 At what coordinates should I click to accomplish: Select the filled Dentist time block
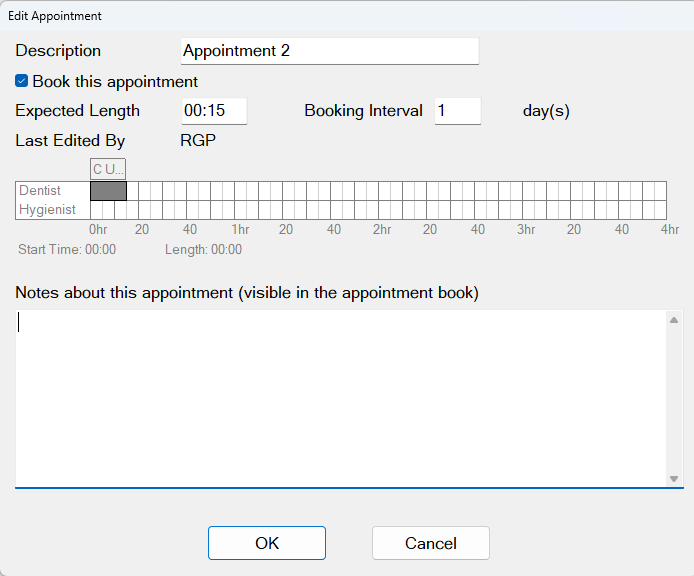108,191
